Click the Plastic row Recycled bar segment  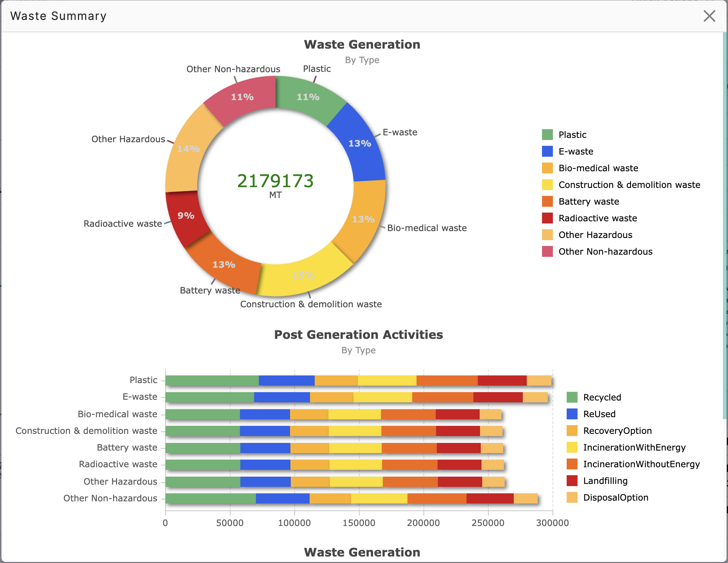[x=212, y=381]
